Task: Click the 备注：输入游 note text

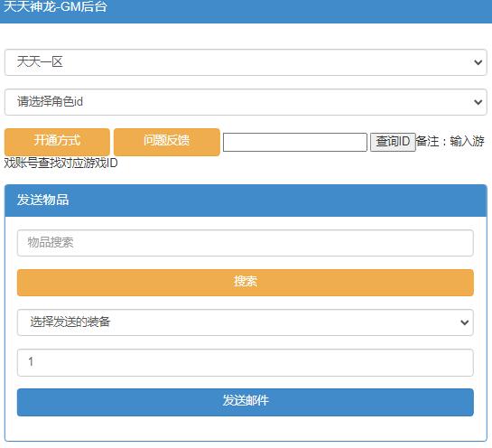Action: point(450,141)
